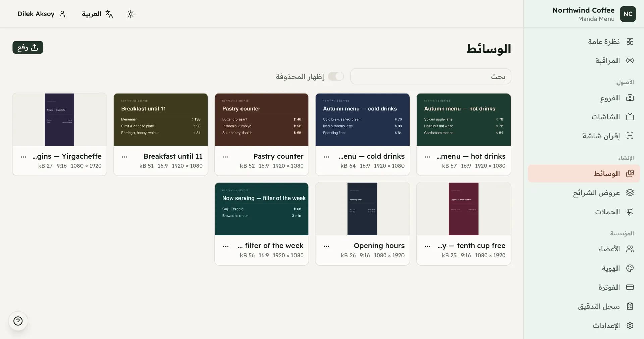Screen dimensions: 644x339
Task: Open Slideshows via the layers icon
Action: coord(630,193)
